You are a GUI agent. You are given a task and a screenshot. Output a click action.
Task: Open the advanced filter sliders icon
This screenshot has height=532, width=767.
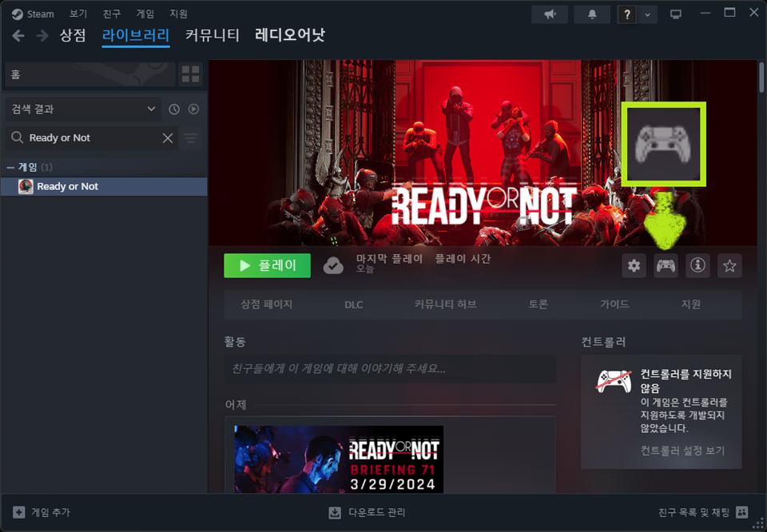190,138
